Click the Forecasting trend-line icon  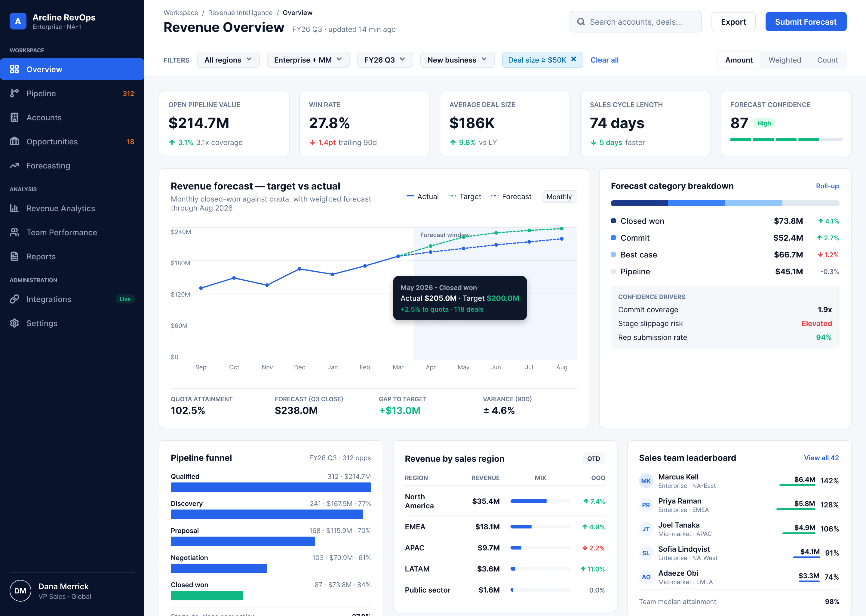click(14, 165)
